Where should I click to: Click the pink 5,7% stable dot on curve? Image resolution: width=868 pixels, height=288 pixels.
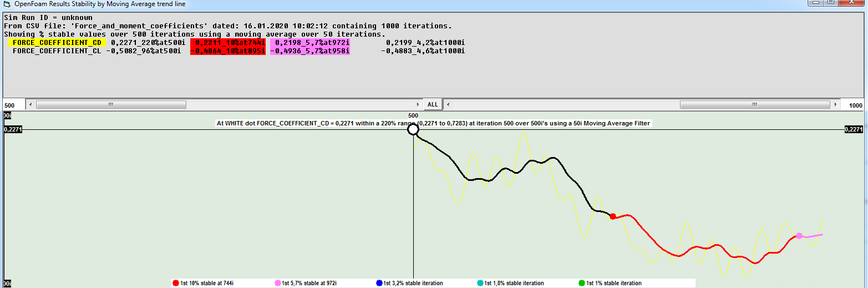coord(799,236)
